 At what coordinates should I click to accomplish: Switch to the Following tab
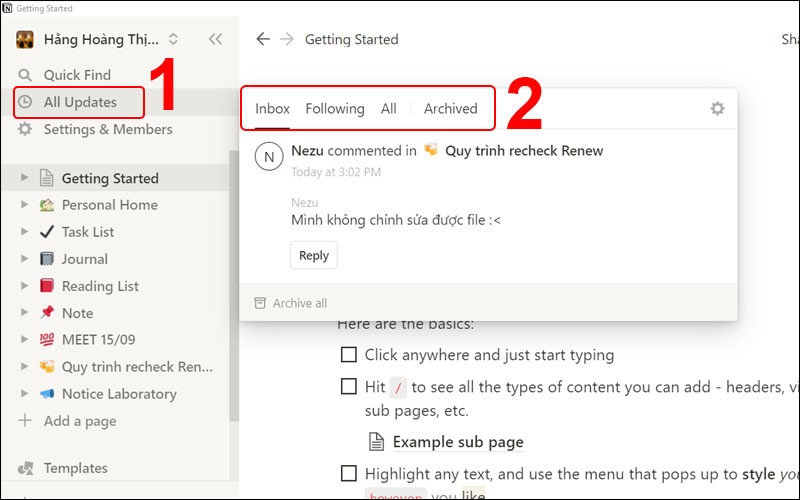pos(335,108)
